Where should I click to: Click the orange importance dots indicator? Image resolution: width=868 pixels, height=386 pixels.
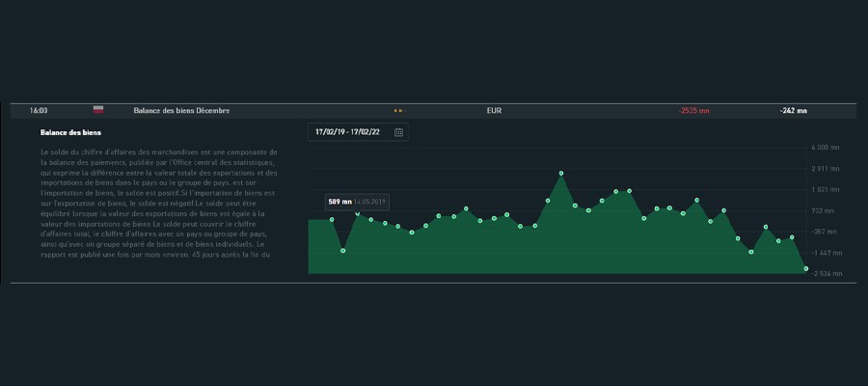click(x=399, y=111)
